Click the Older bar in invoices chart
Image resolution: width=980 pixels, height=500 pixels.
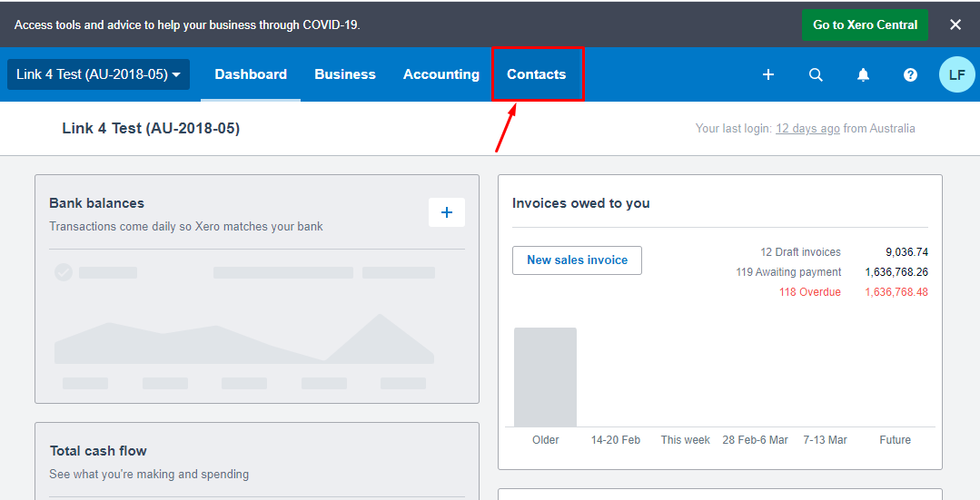click(x=545, y=377)
